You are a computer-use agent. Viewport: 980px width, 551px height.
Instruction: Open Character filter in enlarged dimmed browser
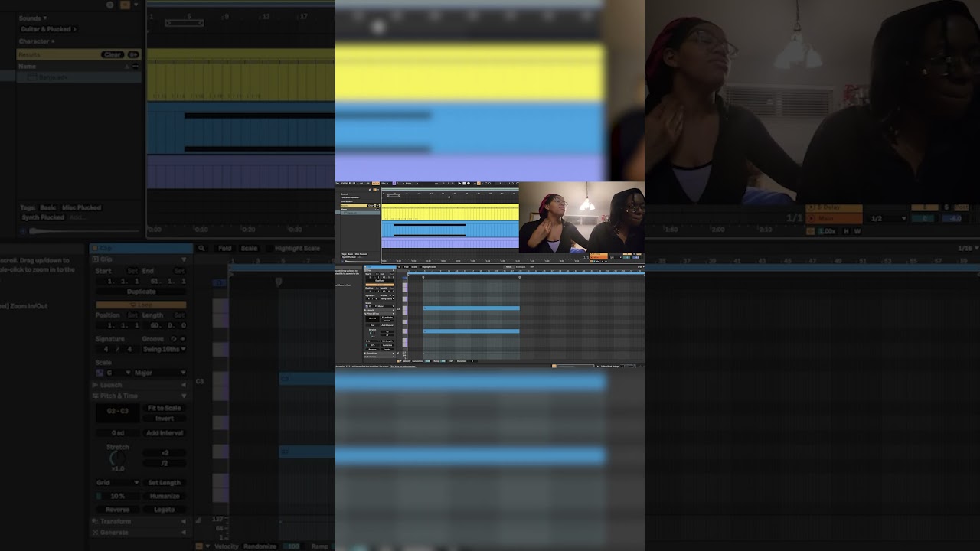tap(37, 41)
